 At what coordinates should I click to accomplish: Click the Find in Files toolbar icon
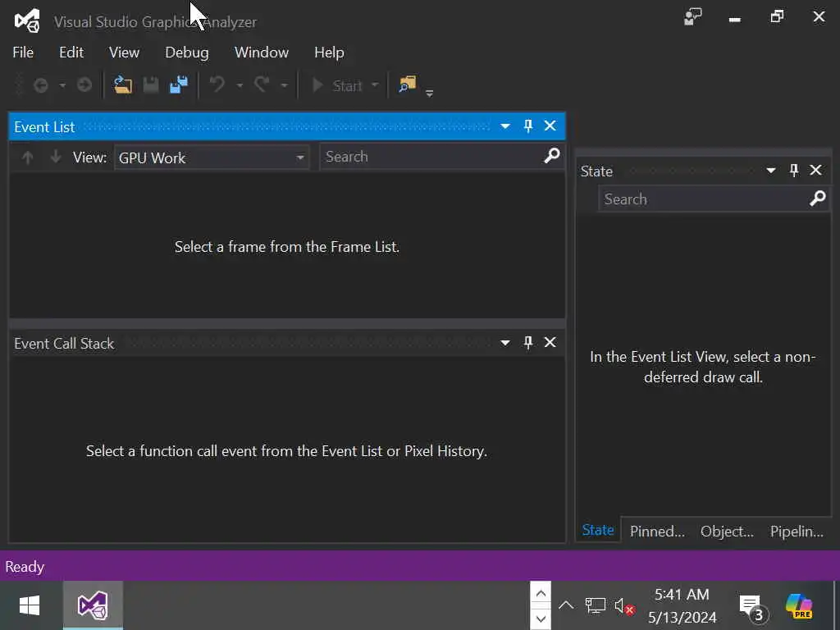pos(407,84)
